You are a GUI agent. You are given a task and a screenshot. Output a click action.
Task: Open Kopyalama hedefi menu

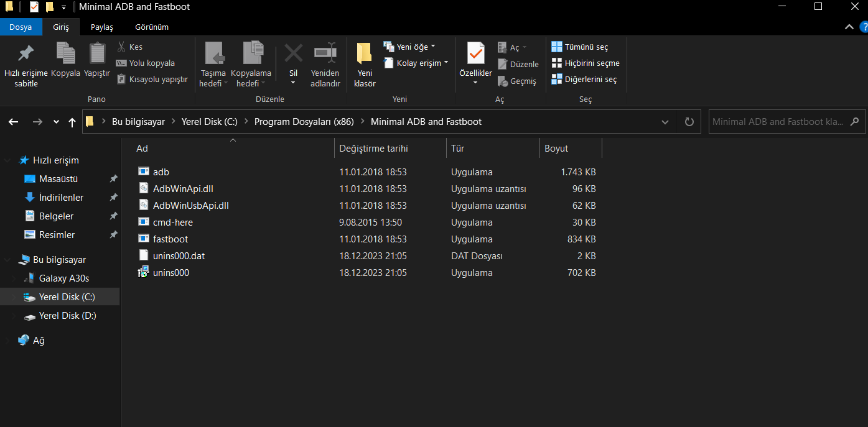pyautogui.click(x=251, y=66)
